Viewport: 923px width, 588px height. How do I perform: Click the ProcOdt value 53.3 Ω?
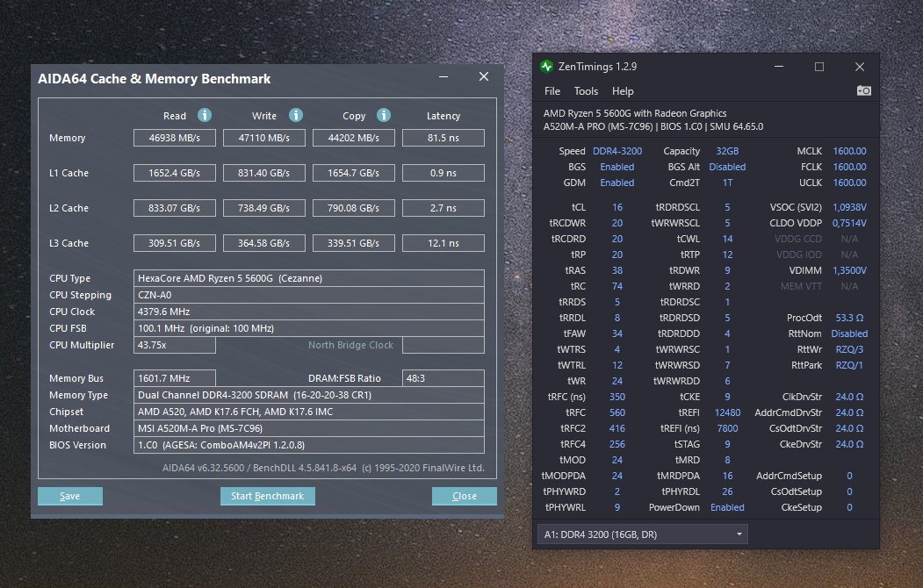pyautogui.click(x=849, y=318)
